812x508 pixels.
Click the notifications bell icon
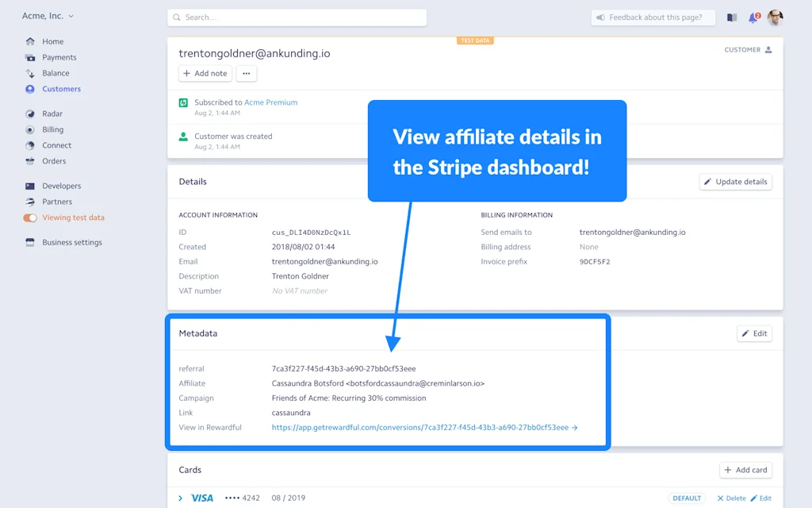753,17
